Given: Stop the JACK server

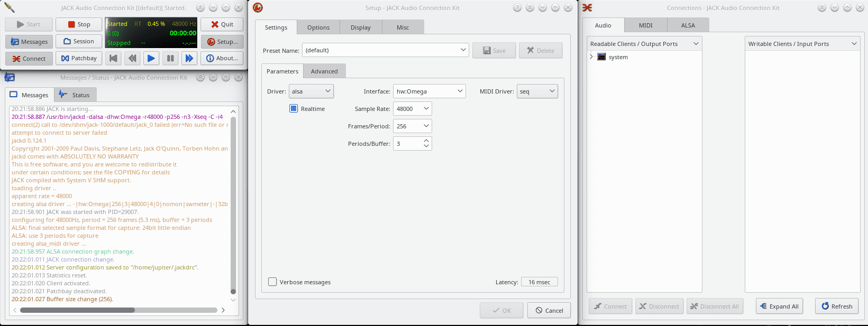Looking at the screenshot, I should tap(79, 24).
